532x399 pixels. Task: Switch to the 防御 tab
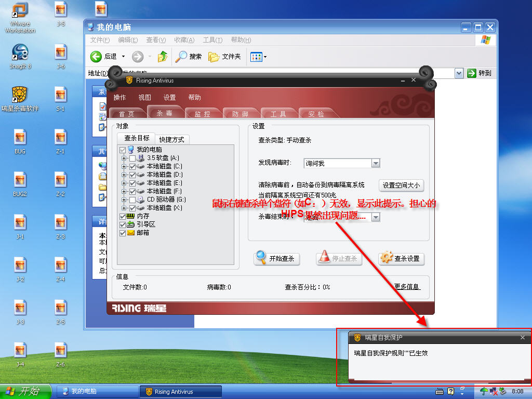click(240, 114)
